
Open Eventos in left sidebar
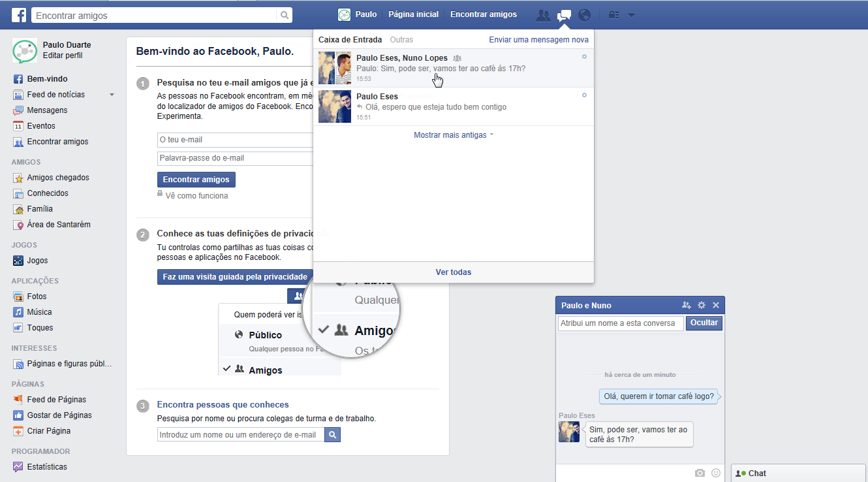click(x=41, y=126)
